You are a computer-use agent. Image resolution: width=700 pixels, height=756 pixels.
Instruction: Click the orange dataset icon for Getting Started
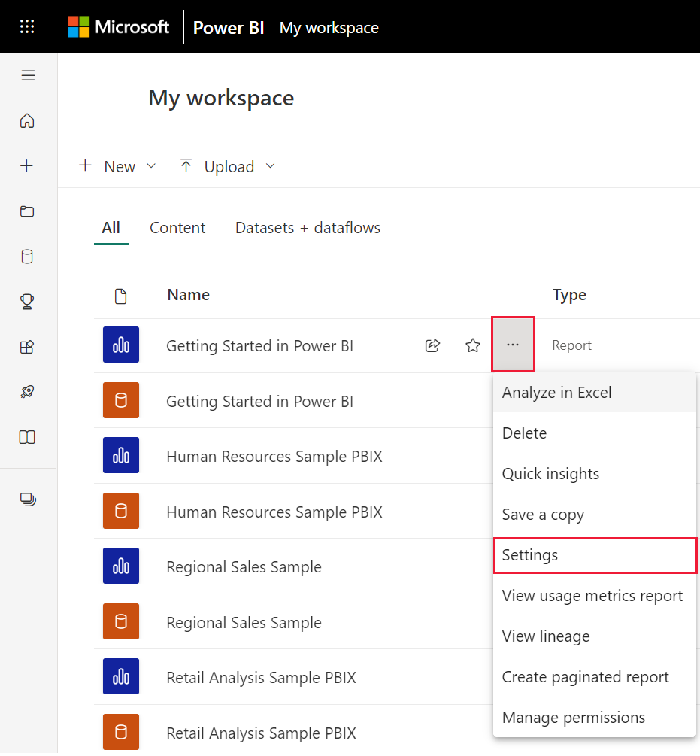[121, 400]
